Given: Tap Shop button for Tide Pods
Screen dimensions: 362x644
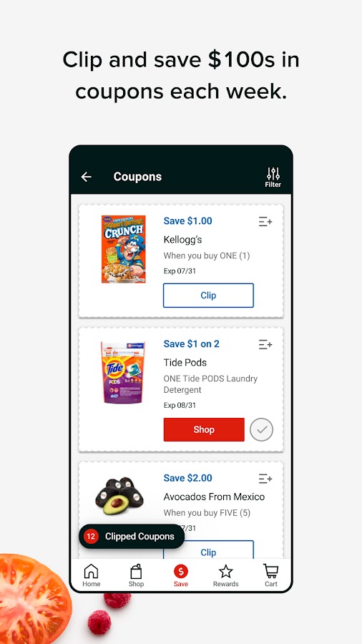Looking at the screenshot, I should 204,429.
